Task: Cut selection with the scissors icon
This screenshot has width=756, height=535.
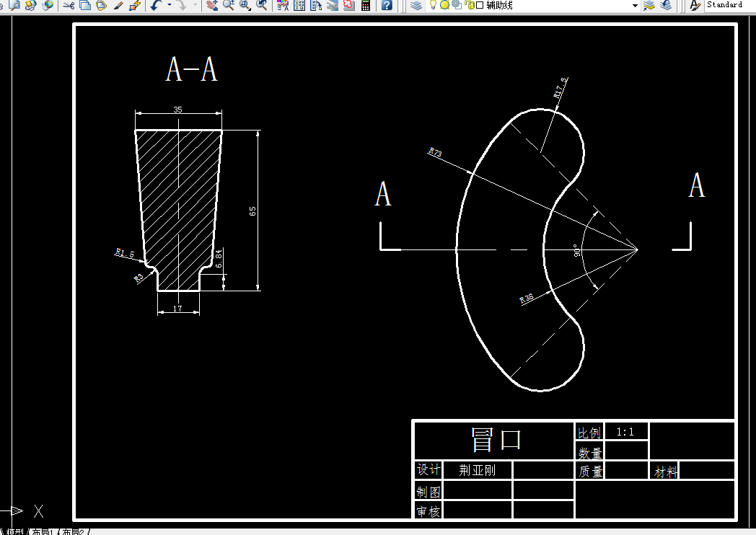Action: (69, 5)
